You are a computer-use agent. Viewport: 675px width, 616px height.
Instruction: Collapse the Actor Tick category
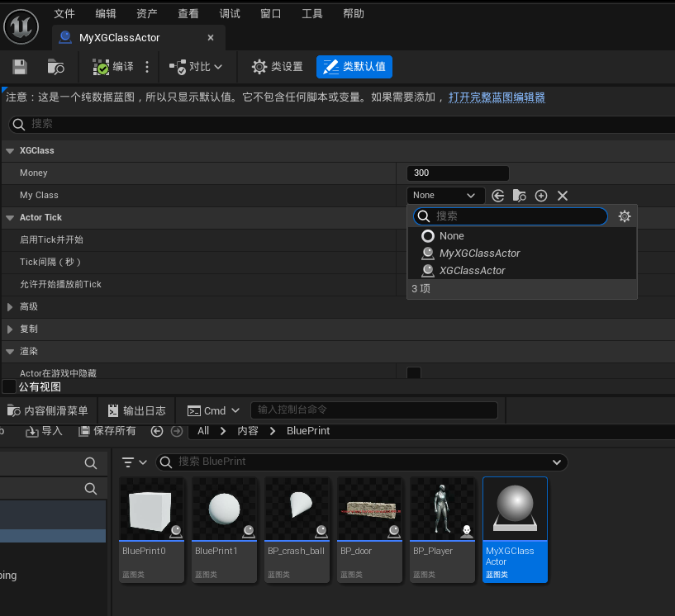coord(10,218)
